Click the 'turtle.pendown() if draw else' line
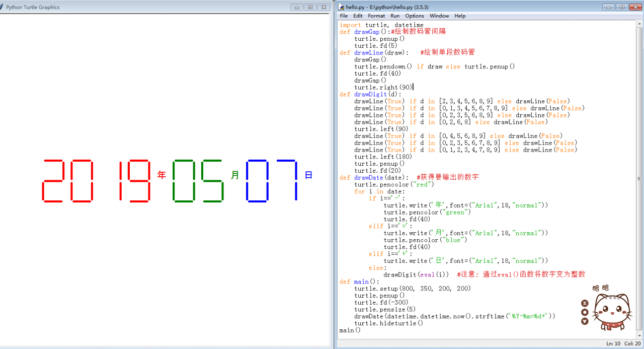Image resolution: width=644 pixels, height=349 pixels. click(x=435, y=66)
